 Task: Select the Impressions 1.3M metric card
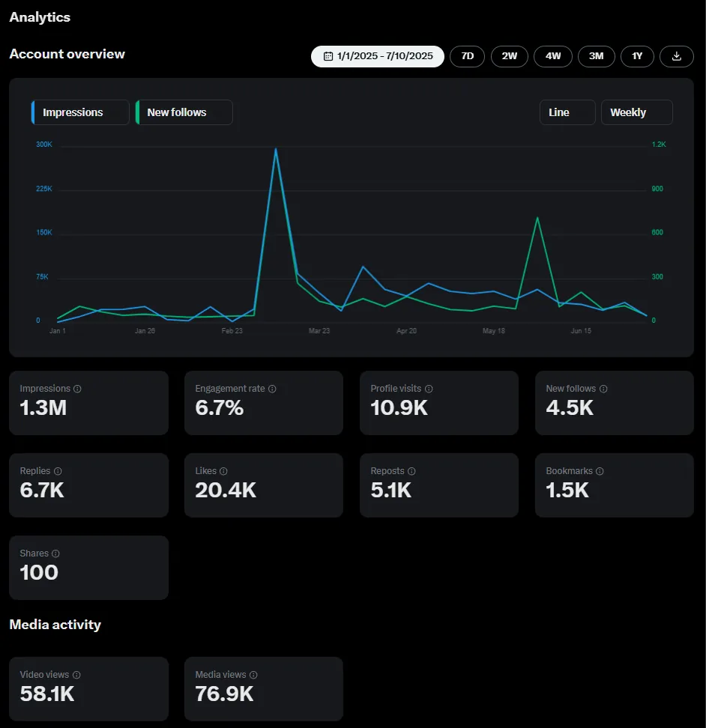(x=88, y=402)
